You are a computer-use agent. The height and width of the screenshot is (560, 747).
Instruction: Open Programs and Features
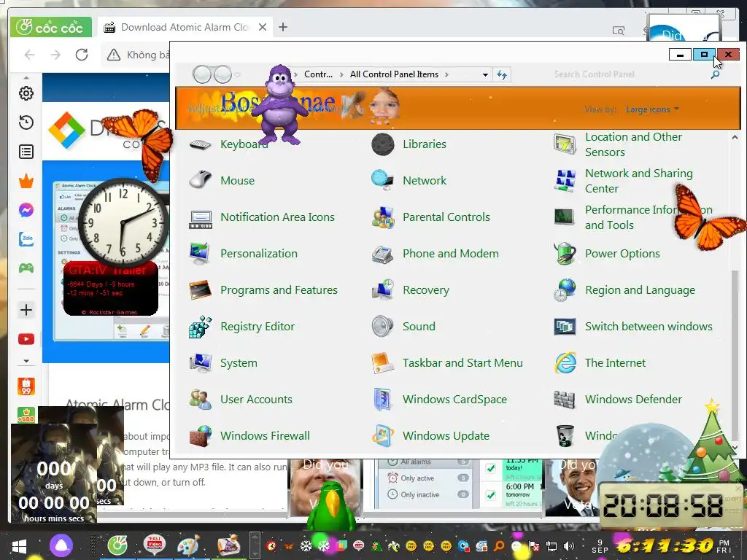263,290
